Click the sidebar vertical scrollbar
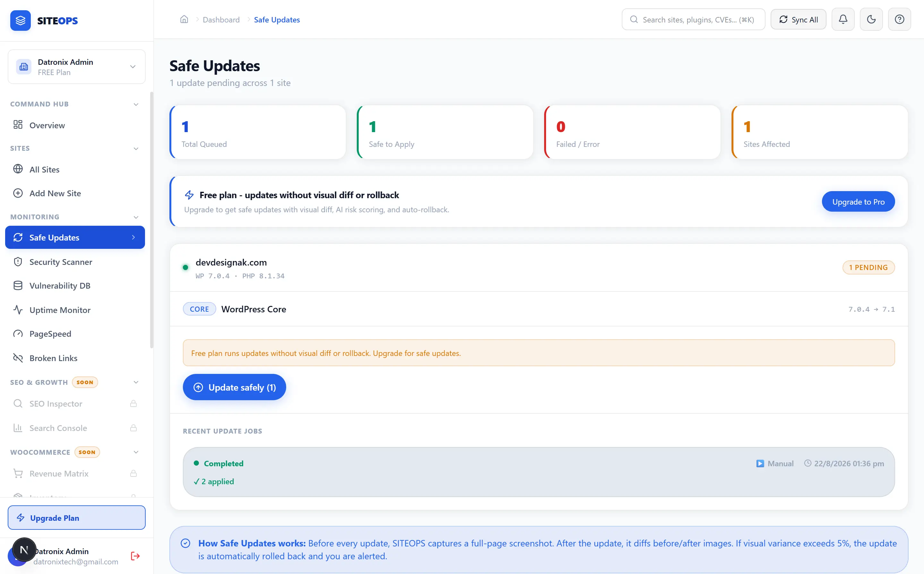The height and width of the screenshot is (574, 924). [151, 220]
